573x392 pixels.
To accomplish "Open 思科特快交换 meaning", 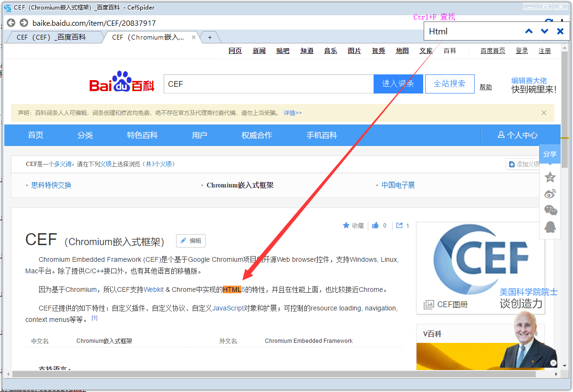I will 51,185.
